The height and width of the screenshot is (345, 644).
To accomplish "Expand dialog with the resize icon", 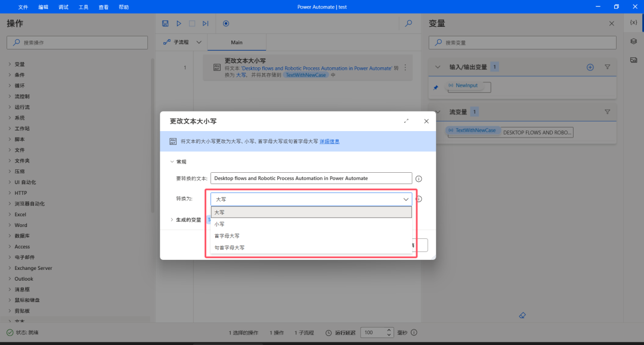I will (407, 121).
